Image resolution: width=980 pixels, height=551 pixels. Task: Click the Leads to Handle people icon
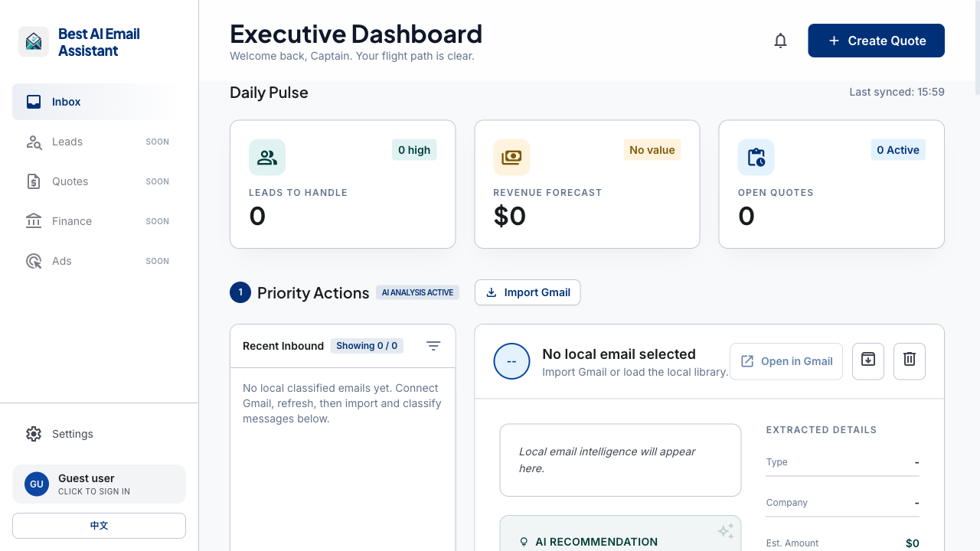tap(267, 157)
